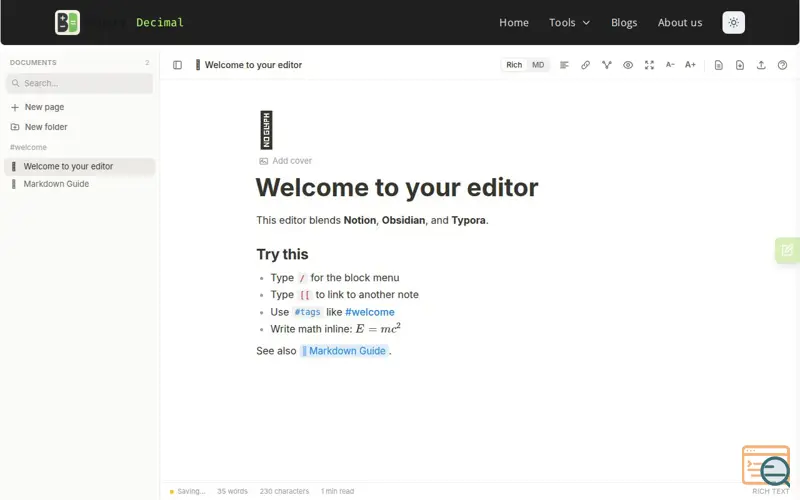Viewport: 800px width, 500px height.
Task: Toggle the eye preview icon
Action: [x=628, y=65]
